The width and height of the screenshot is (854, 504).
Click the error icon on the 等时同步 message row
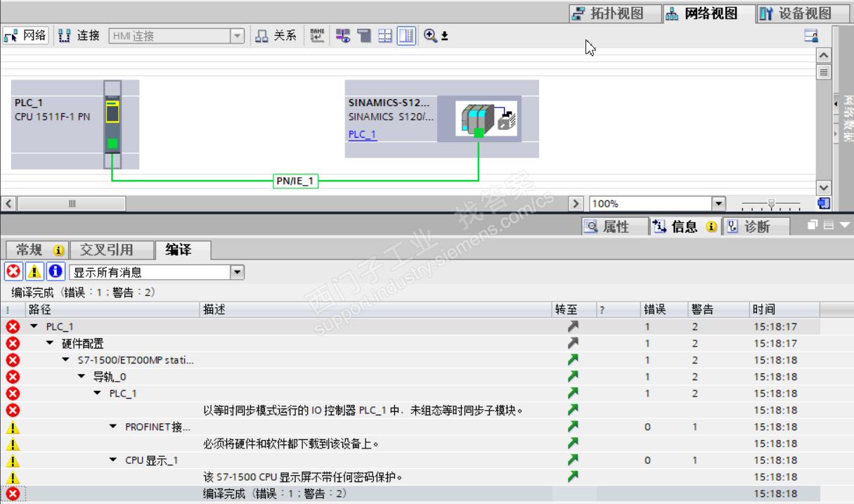point(13,410)
